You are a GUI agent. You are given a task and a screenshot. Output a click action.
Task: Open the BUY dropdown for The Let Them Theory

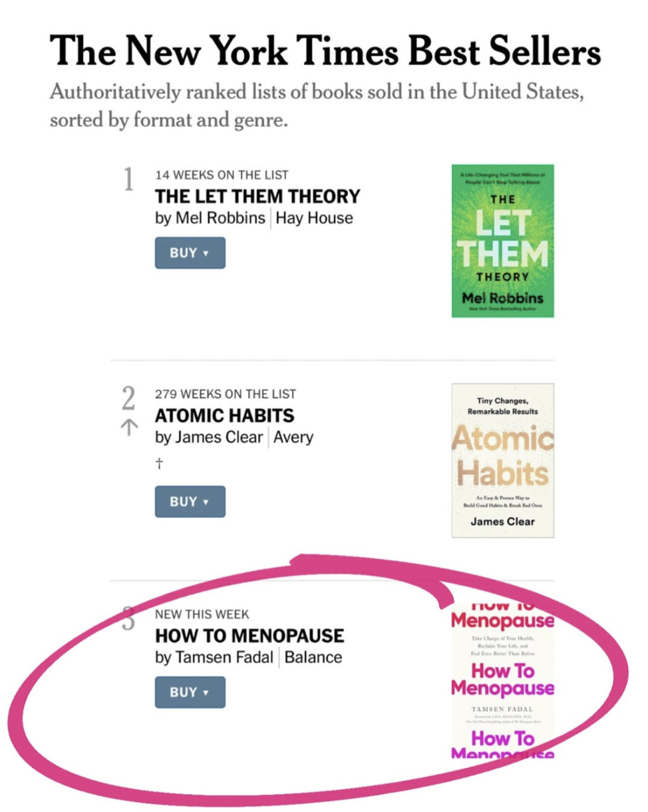coord(190,253)
